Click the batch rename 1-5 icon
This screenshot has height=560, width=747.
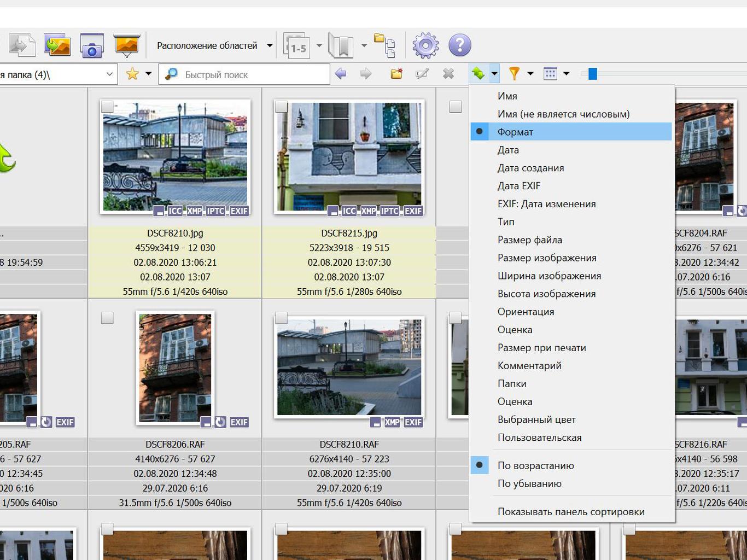click(297, 45)
